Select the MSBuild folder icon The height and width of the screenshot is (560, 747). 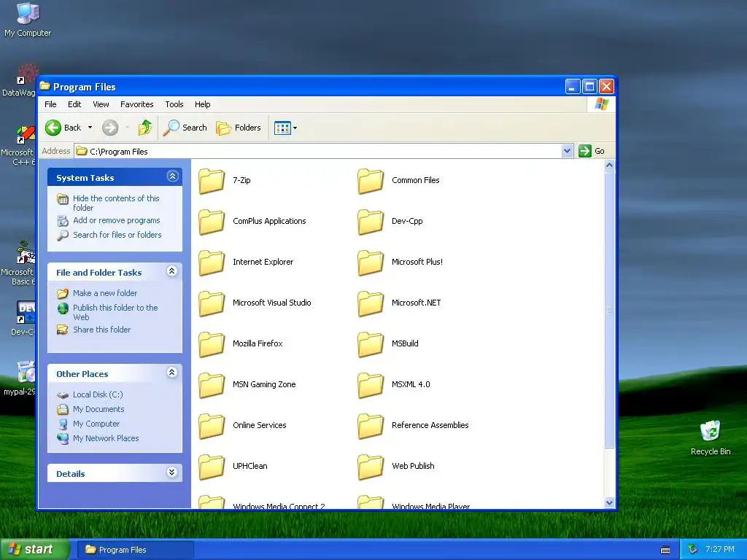pos(371,344)
